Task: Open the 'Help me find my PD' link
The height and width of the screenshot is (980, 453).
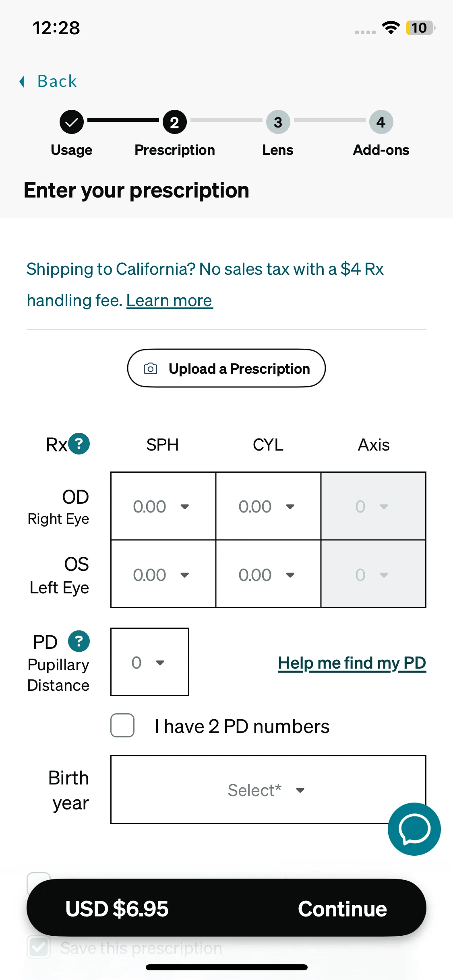Action: [352, 663]
